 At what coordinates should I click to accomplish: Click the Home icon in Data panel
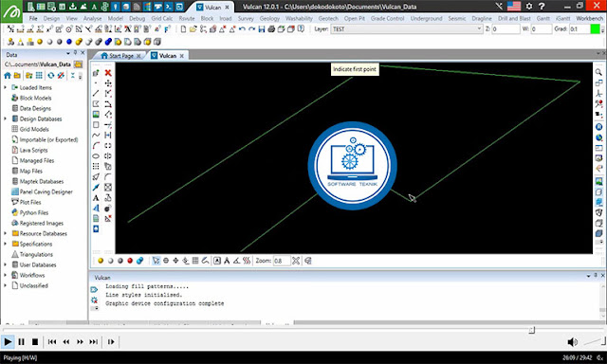coord(8,76)
